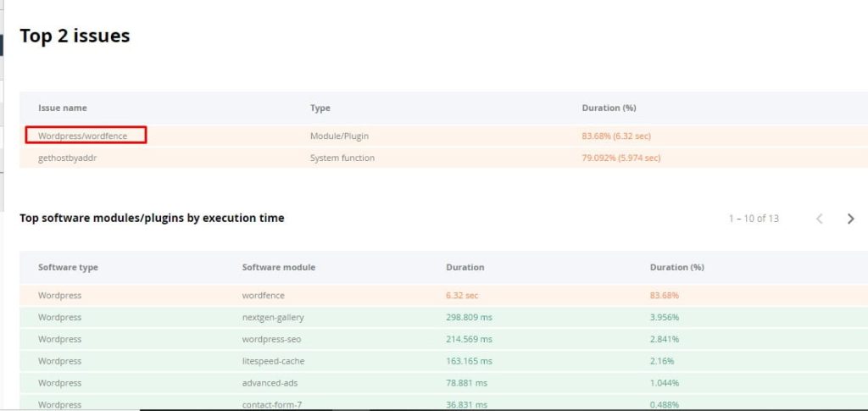Image resolution: width=868 pixels, height=411 pixels.
Task: Select the gethostbyaddr issue row
Action: tap(67, 158)
